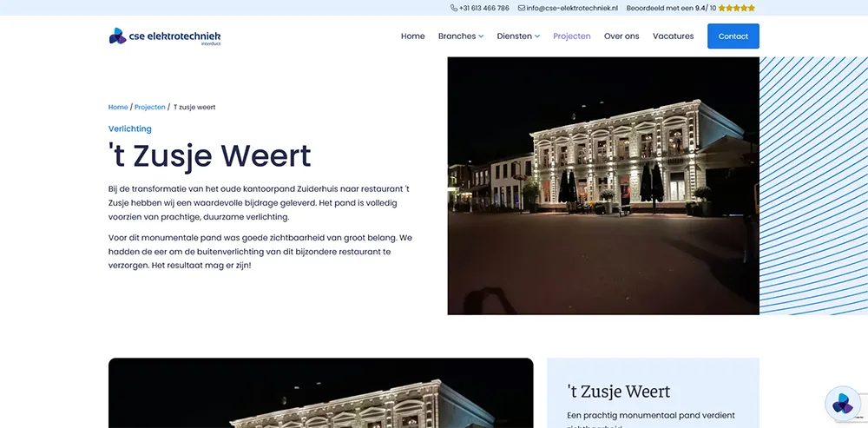The width and height of the screenshot is (868, 428).
Task: Open the Over ons page
Action: pyautogui.click(x=621, y=36)
